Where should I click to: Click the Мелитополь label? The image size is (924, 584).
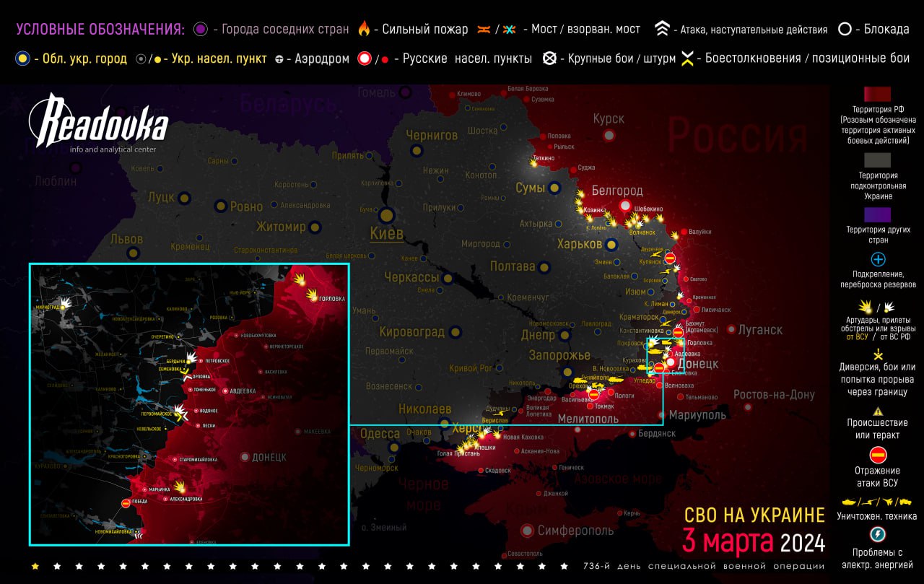coord(588,418)
